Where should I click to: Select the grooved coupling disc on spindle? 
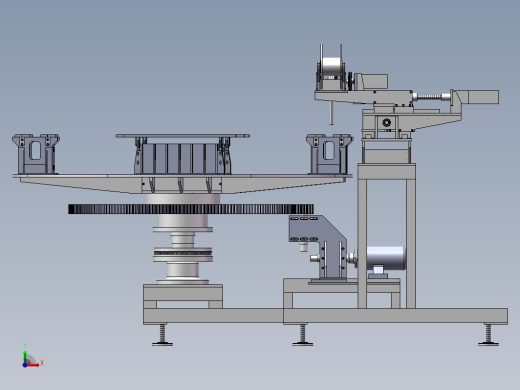(x=183, y=254)
